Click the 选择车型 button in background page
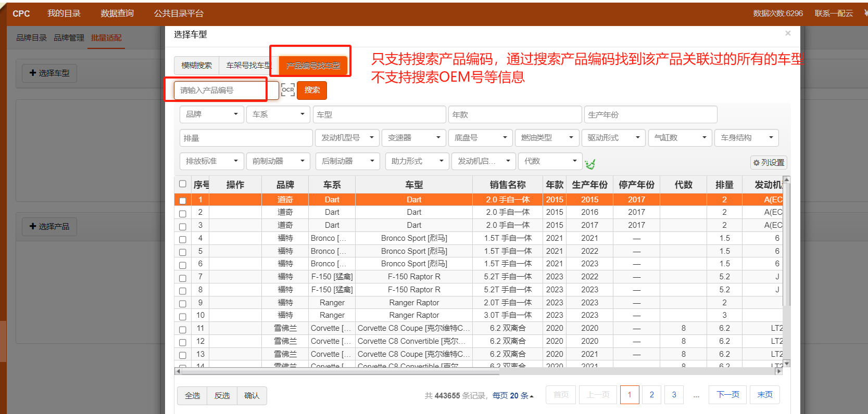 coord(49,73)
